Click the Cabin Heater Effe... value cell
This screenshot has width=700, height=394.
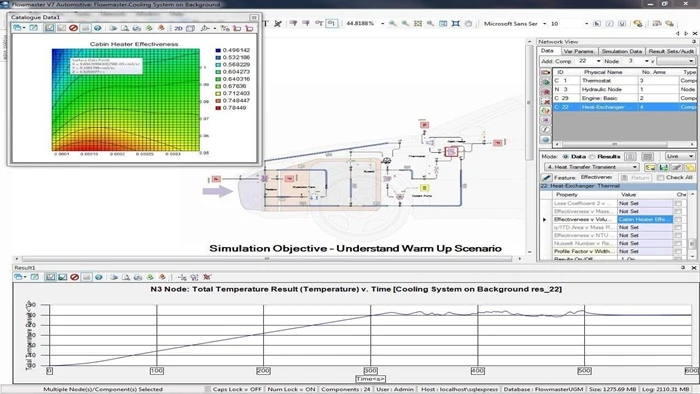(x=645, y=220)
